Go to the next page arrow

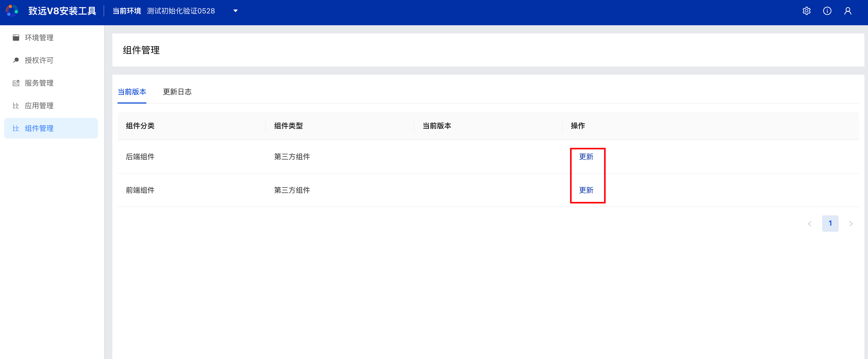point(851,224)
